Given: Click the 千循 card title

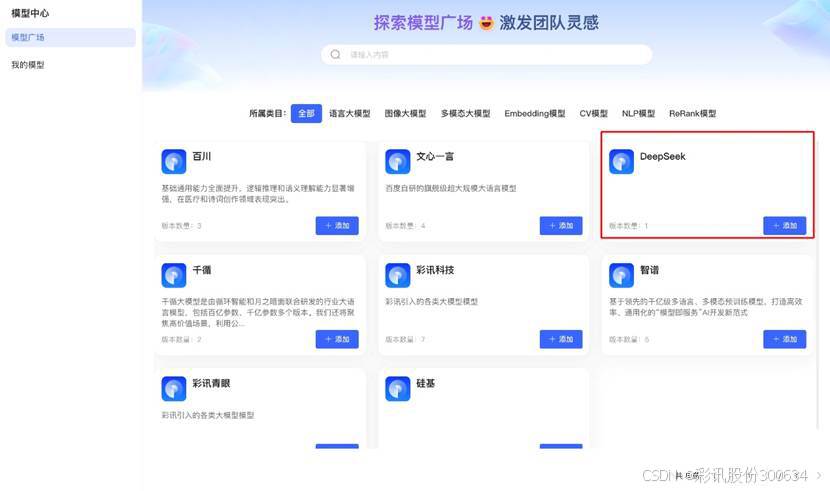Looking at the screenshot, I should pos(202,270).
